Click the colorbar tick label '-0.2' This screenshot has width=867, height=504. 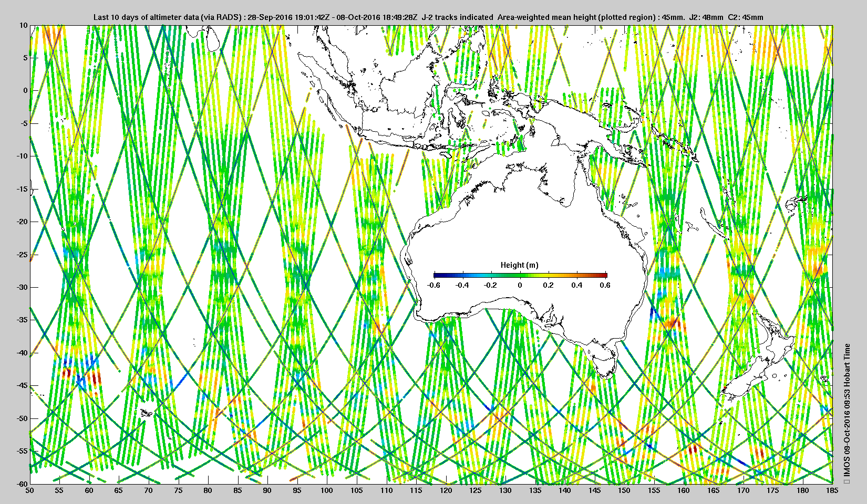(x=491, y=285)
